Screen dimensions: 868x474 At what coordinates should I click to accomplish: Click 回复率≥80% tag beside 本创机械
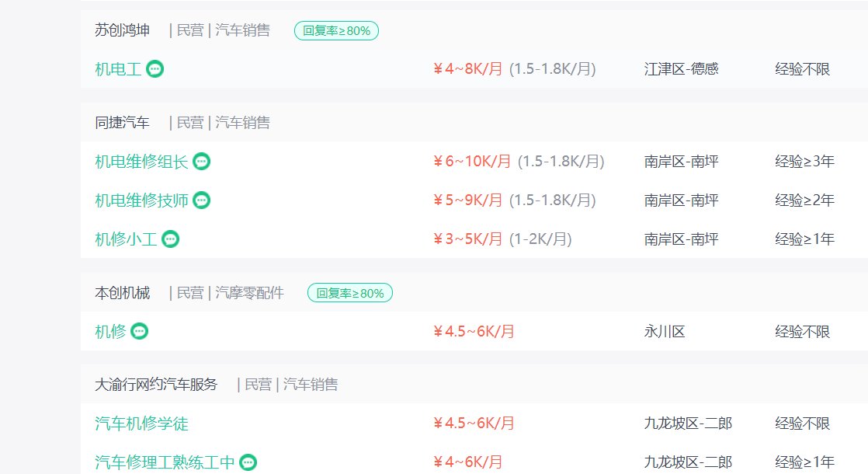pyautogui.click(x=350, y=293)
